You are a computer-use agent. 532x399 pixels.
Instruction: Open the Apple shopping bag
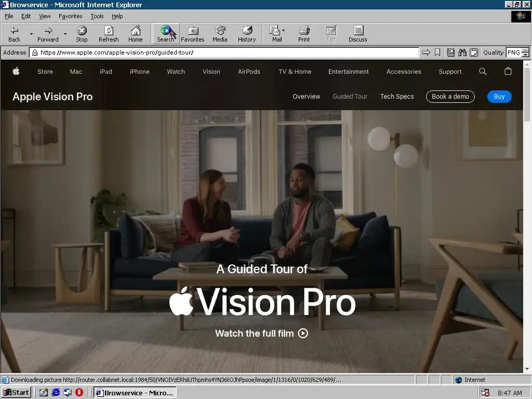click(x=508, y=71)
